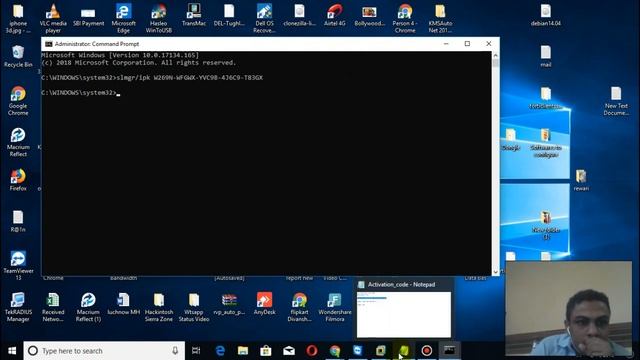Open Edge from the taskbar
640x360 pixels.
pyautogui.click(x=220, y=351)
